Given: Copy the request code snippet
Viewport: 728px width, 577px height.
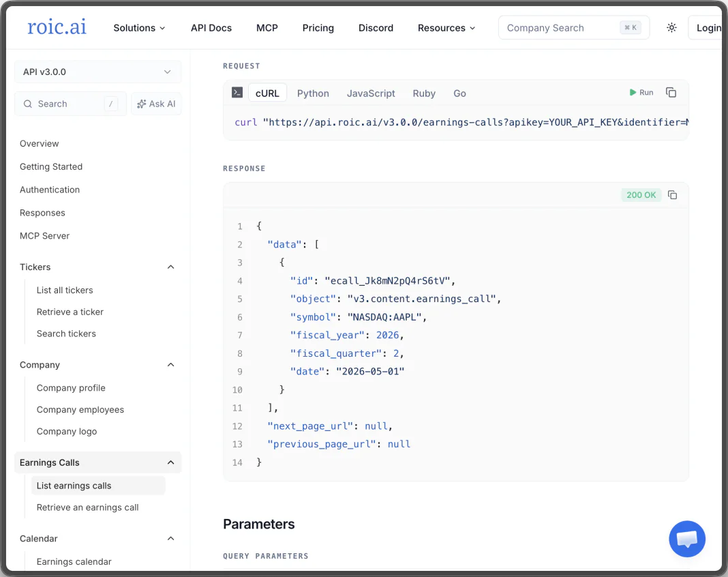Looking at the screenshot, I should 671,93.
